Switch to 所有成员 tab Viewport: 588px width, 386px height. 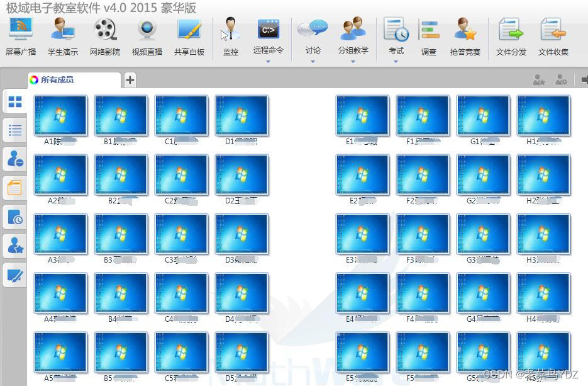tap(74, 79)
